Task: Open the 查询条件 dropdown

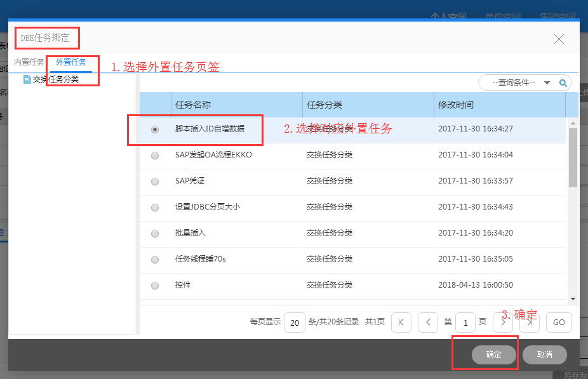Action: pos(547,83)
